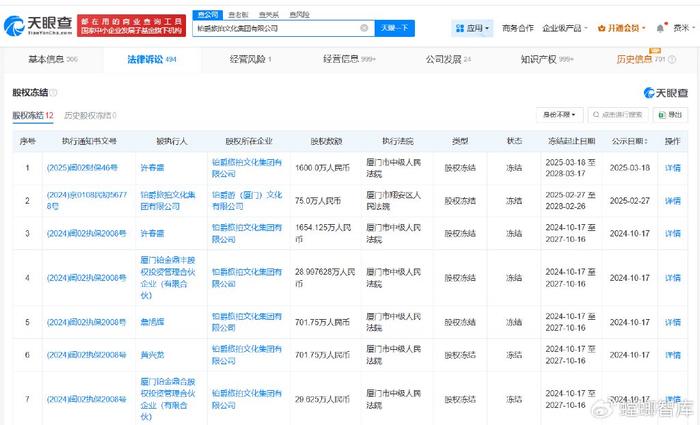Open the 知识产权 tab

[547, 59]
